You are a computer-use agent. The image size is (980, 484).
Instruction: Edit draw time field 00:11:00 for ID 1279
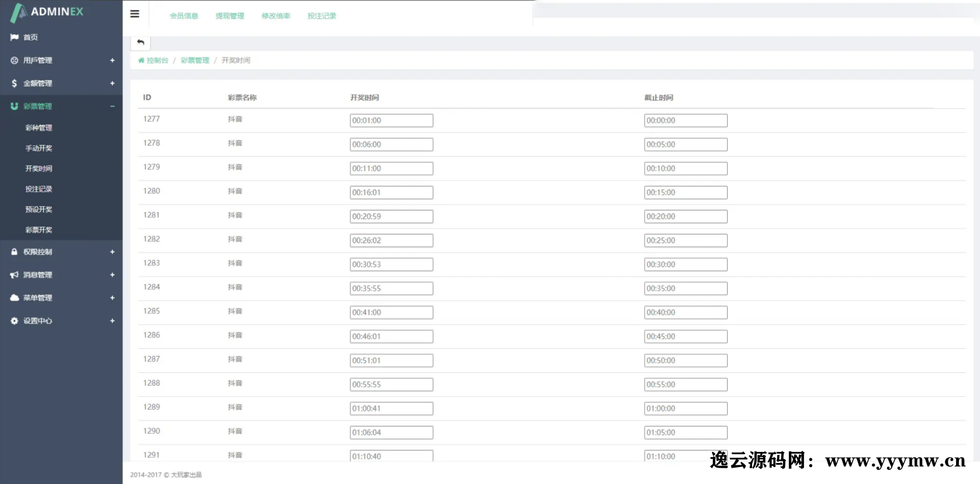click(392, 168)
